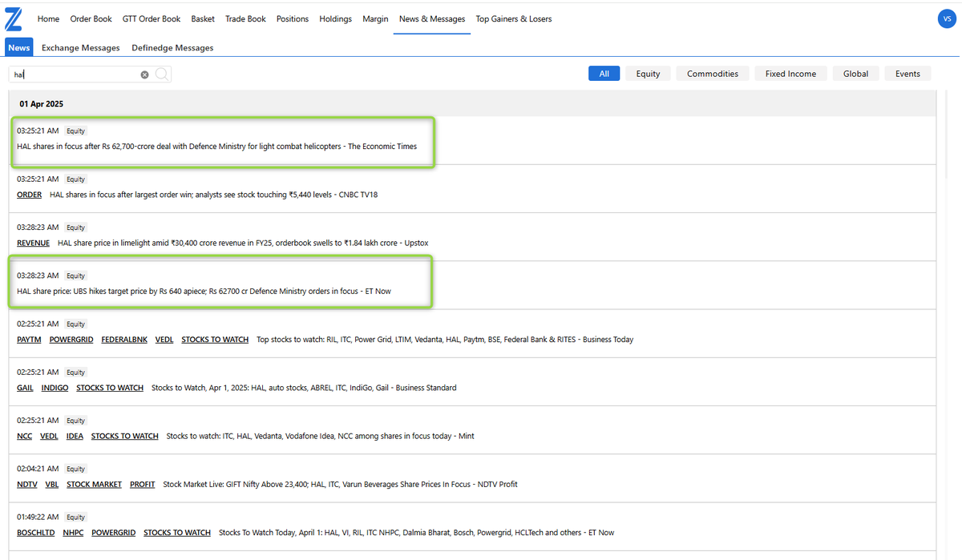The height and width of the screenshot is (560, 962).
Task: Click the NHPC tag link
Action: [73, 533]
